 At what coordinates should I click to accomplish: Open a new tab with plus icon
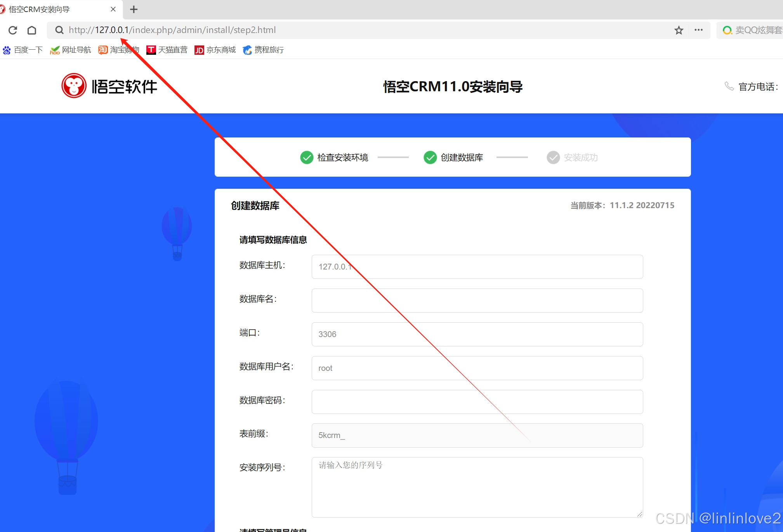pyautogui.click(x=134, y=9)
